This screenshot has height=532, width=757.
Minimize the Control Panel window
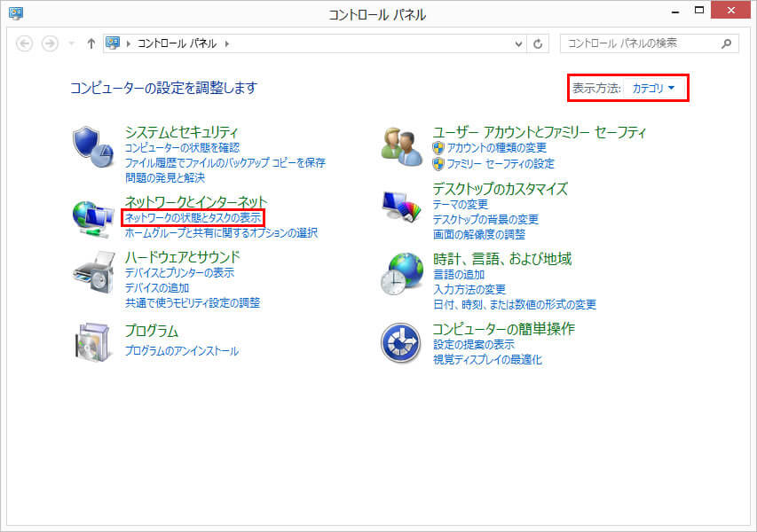pos(675,12)
